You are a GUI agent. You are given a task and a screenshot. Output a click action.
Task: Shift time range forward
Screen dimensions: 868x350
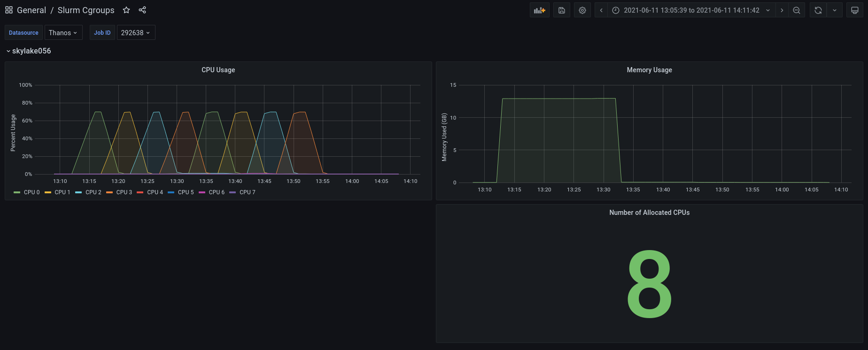click(782, 10)
